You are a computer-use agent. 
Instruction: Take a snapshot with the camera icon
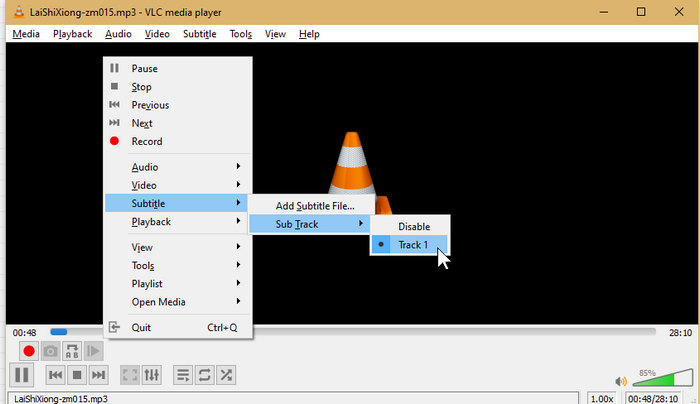coord(50,351)
